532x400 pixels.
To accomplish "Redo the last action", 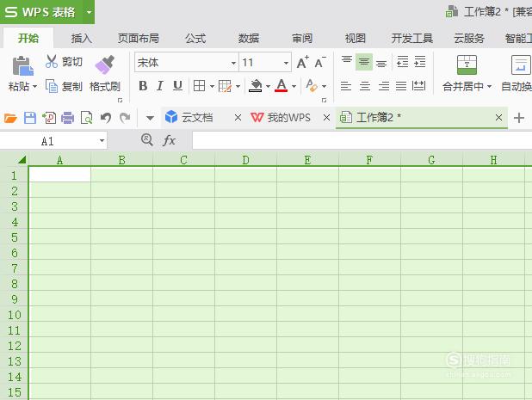I will point(125,118).
